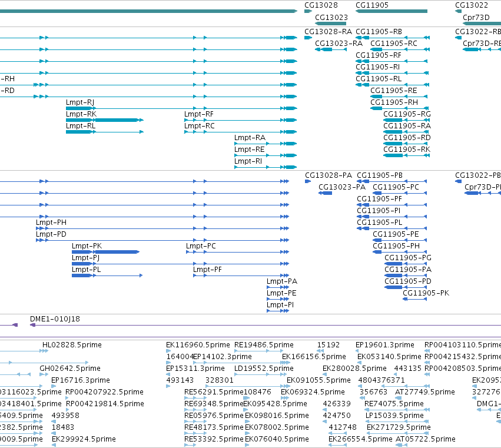Select the CG11905-PB protein label
Image resolution: width=501 pixels, height=448 pixels.
click(x=380, y=175)
